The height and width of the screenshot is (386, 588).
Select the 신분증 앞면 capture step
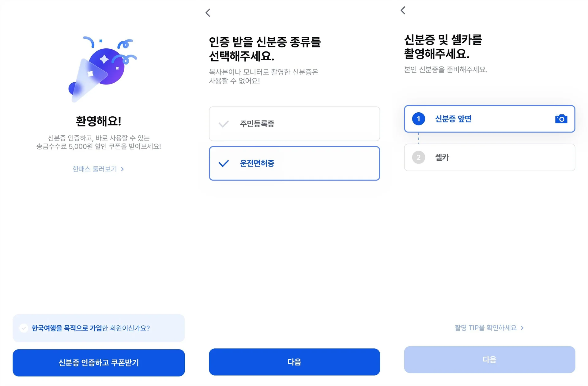pos(489,119)
